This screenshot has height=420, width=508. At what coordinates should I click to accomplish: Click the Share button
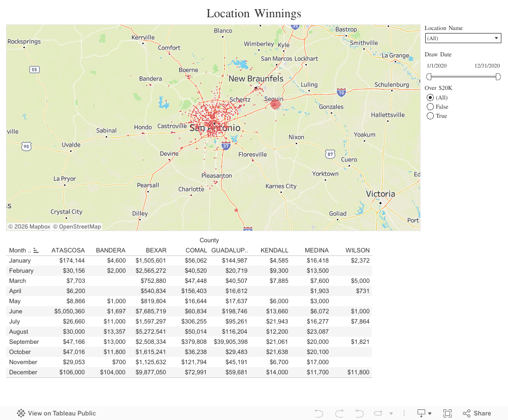[x=477, y=413]
